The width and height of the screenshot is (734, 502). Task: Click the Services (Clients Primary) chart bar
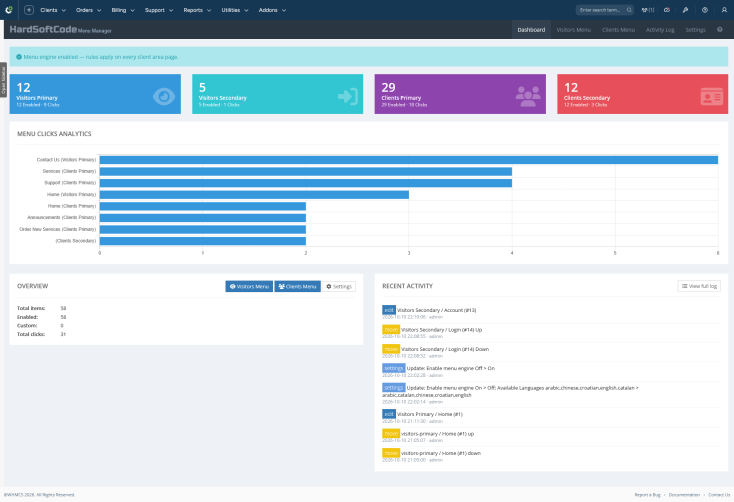point(306,171)
